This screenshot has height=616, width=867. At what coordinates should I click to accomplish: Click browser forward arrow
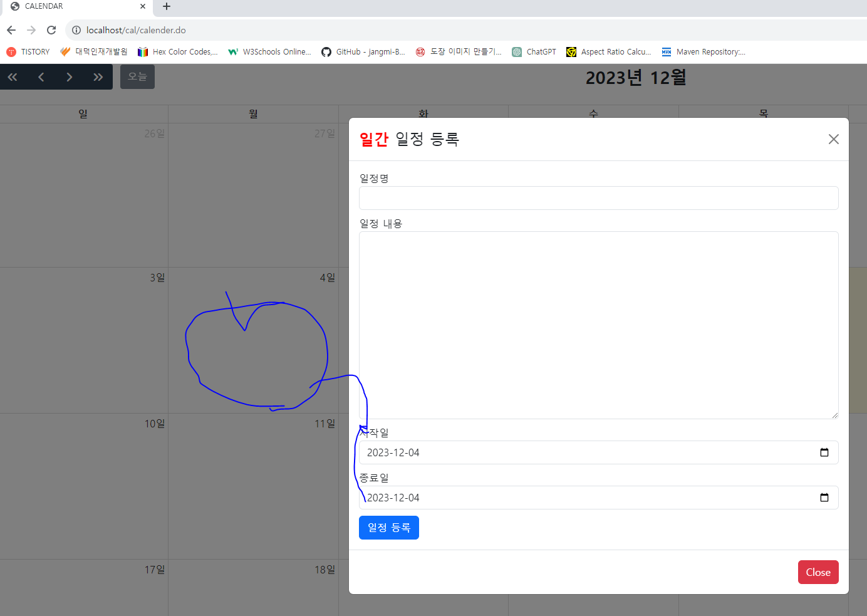[x=31, y=30]
